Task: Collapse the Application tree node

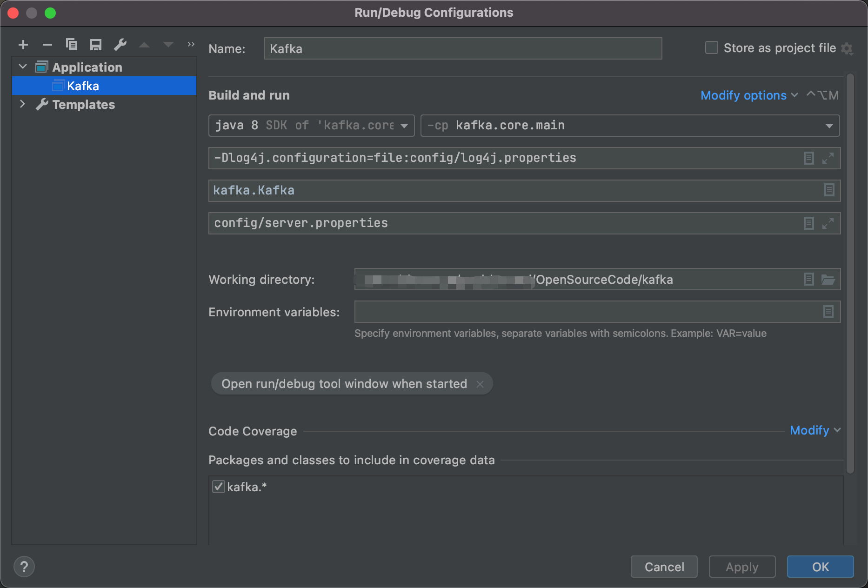Action: [23, 67]
